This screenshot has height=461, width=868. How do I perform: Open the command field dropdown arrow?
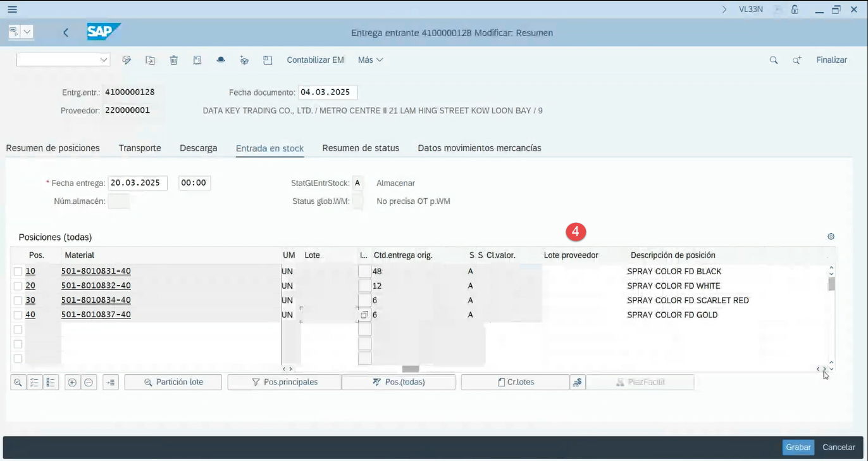pos(104,60)
